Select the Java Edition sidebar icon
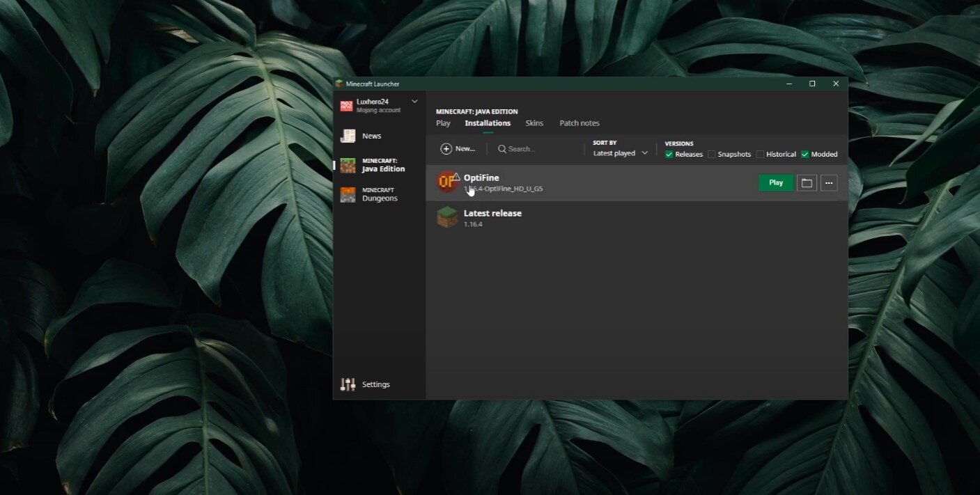 [x=348, y=166]
